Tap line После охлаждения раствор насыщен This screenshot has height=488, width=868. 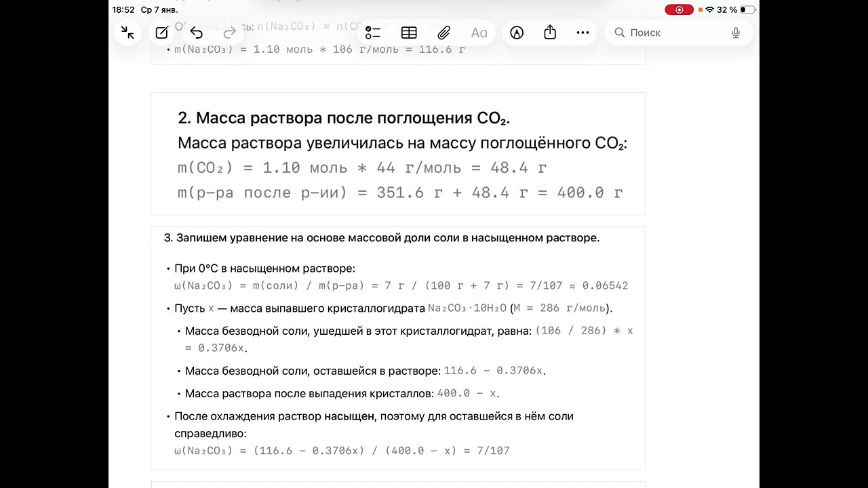coord(374,424)
